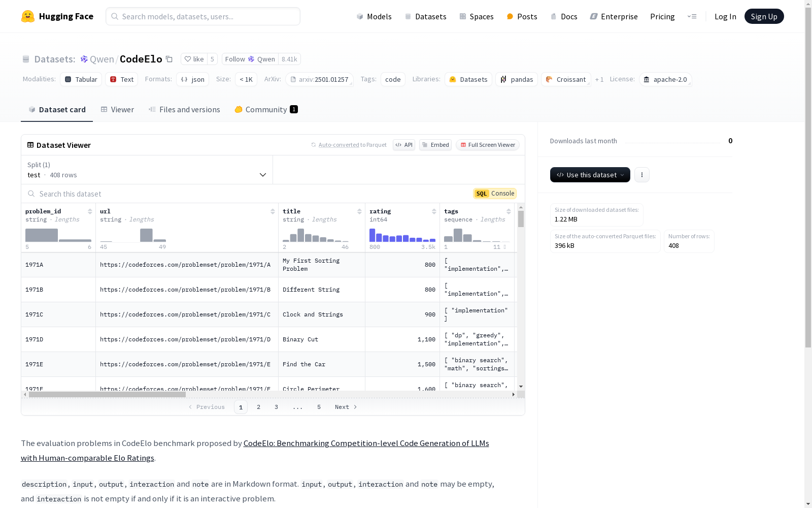Switch to the Dataset card tab
The image size is (812, 508).
click(x=57, y=110)
